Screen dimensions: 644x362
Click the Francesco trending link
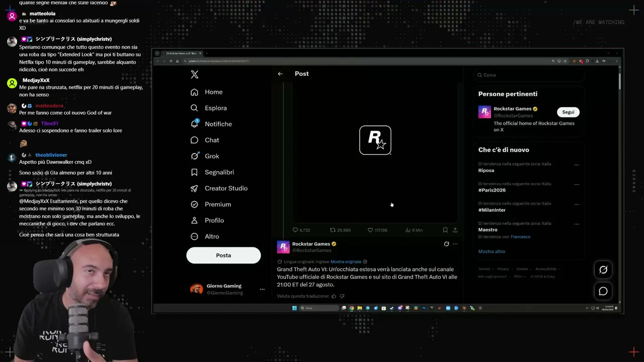click(x=520, y=237)
